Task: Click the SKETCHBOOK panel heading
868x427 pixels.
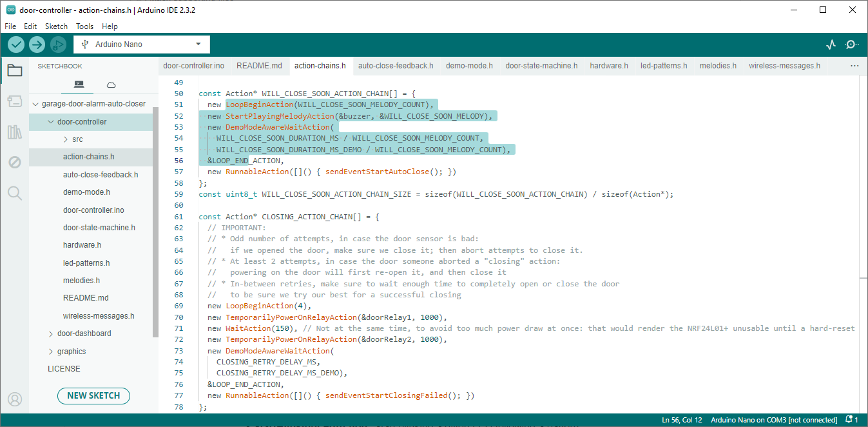Action: tap(60, 66)
